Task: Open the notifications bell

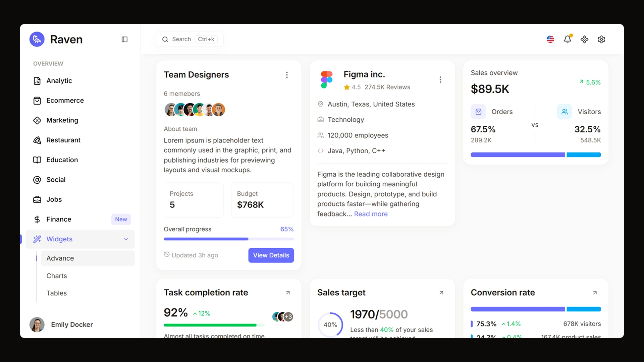Action: point(568,39)
